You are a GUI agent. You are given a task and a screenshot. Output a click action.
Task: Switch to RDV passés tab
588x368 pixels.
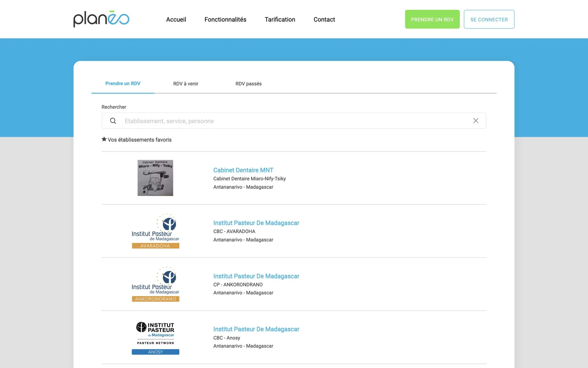(249, 84)
